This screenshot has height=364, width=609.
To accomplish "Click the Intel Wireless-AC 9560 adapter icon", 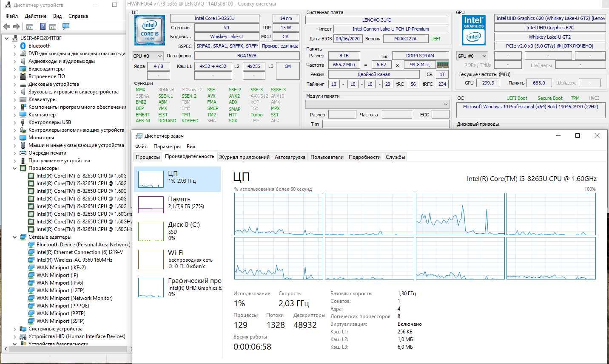I will pos(31,260).
